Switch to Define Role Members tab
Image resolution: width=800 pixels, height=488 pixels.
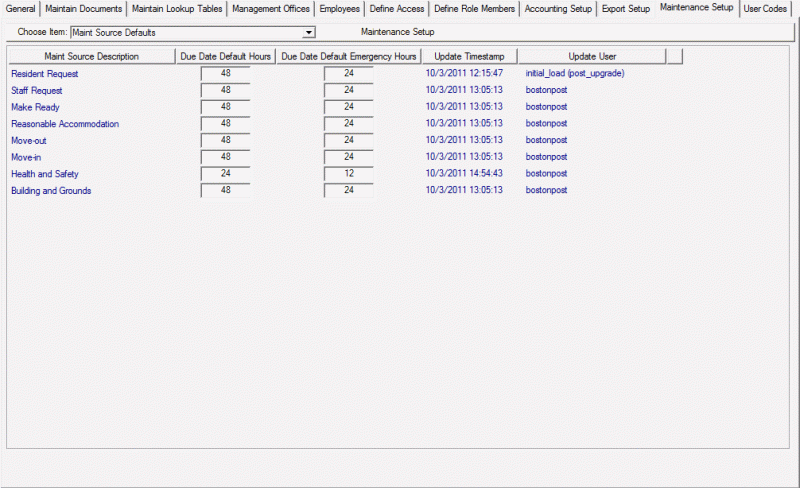click(x=474, y=9)
